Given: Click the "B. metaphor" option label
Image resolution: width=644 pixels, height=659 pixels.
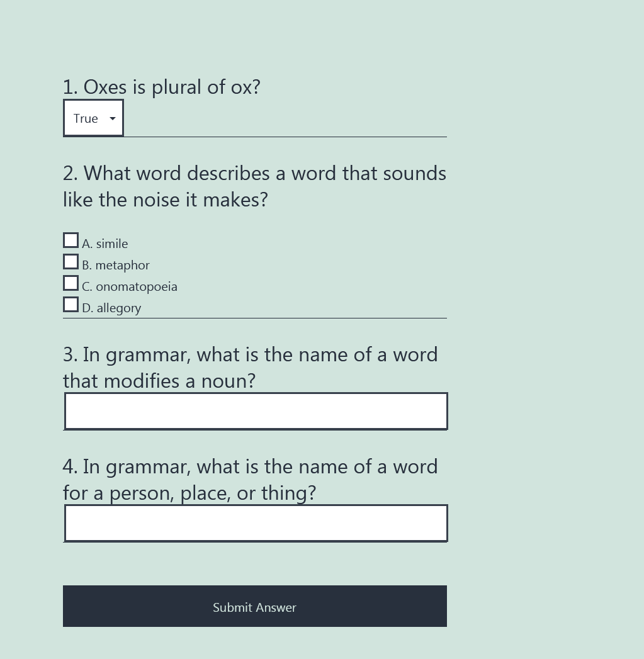Looking at the screenshot, I should pos(116,265).
